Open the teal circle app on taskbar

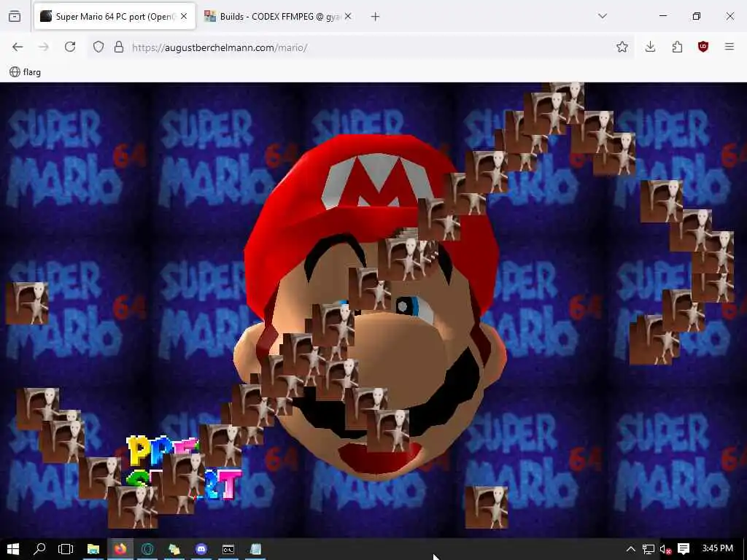(147, 549)
